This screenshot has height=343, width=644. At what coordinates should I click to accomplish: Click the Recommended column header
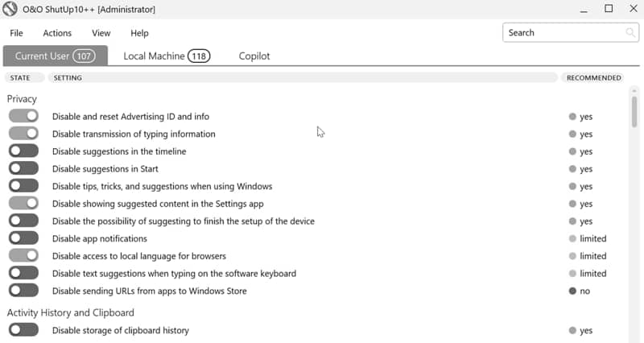pyautogui.click(x=593, y=78)
